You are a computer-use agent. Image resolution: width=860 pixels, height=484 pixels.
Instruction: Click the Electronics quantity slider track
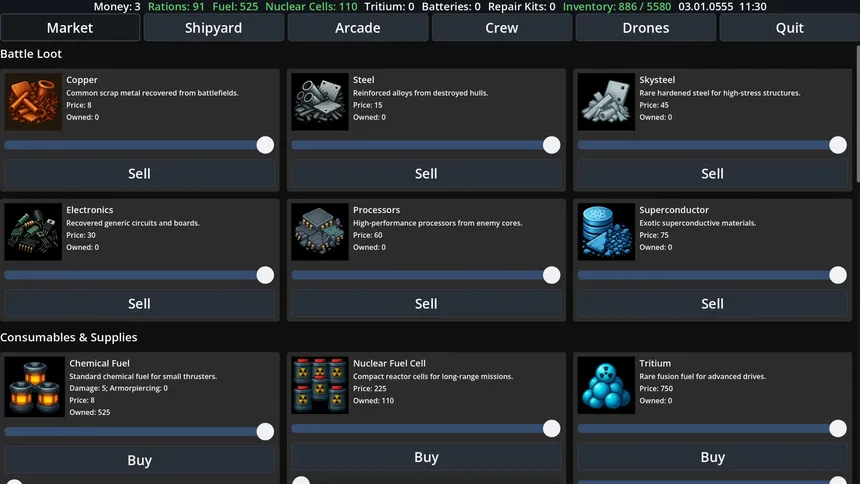(139, 275)
